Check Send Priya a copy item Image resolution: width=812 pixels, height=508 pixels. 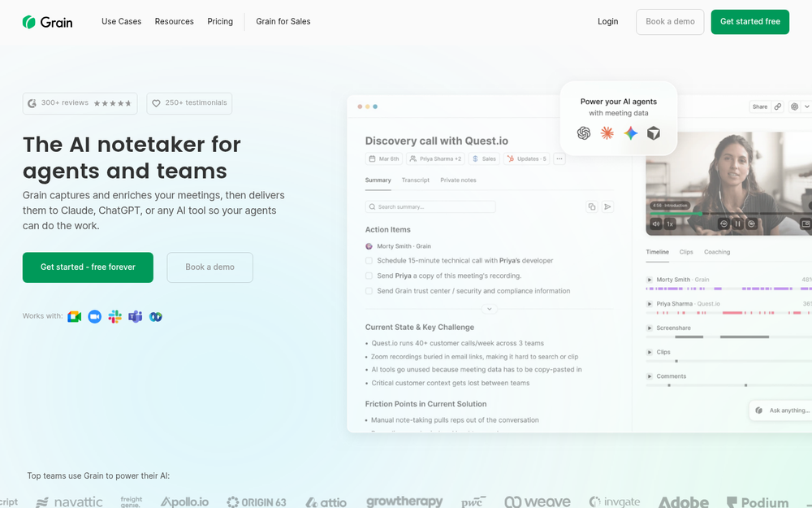tap(369, 276)
